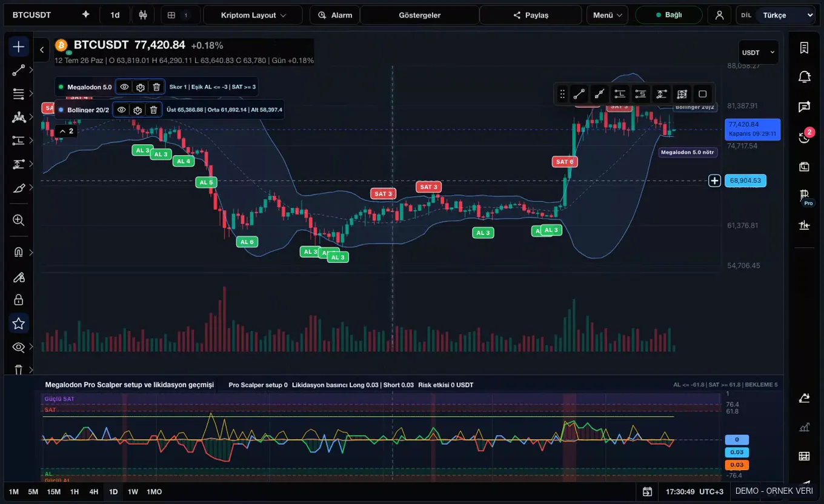Open the user profile icon

[x=719, y=15]
